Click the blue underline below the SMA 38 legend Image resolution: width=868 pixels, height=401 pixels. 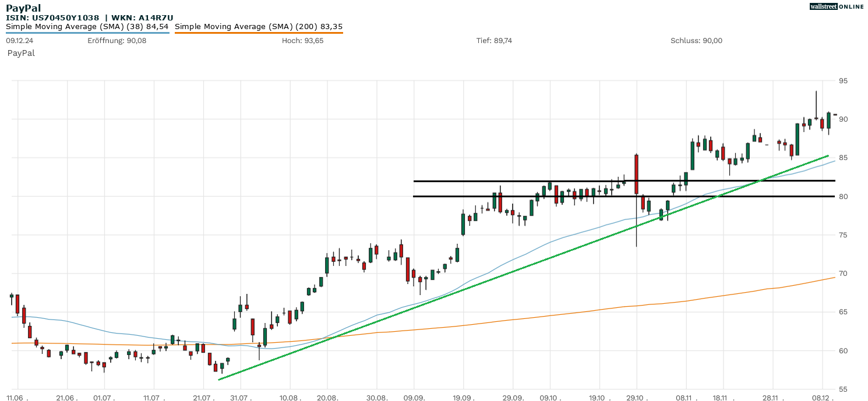pyautogui.click(x=87, y=33)
